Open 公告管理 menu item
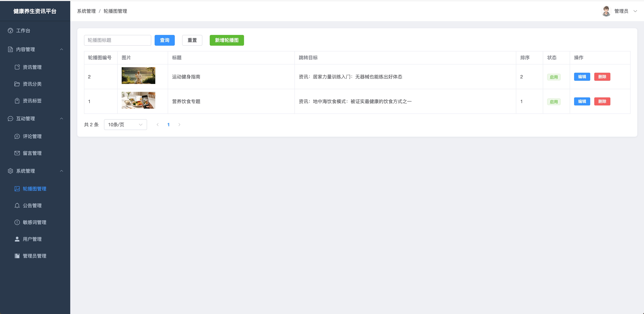The width and height of the screenshot is (644, 314). (x=35, y=206)
